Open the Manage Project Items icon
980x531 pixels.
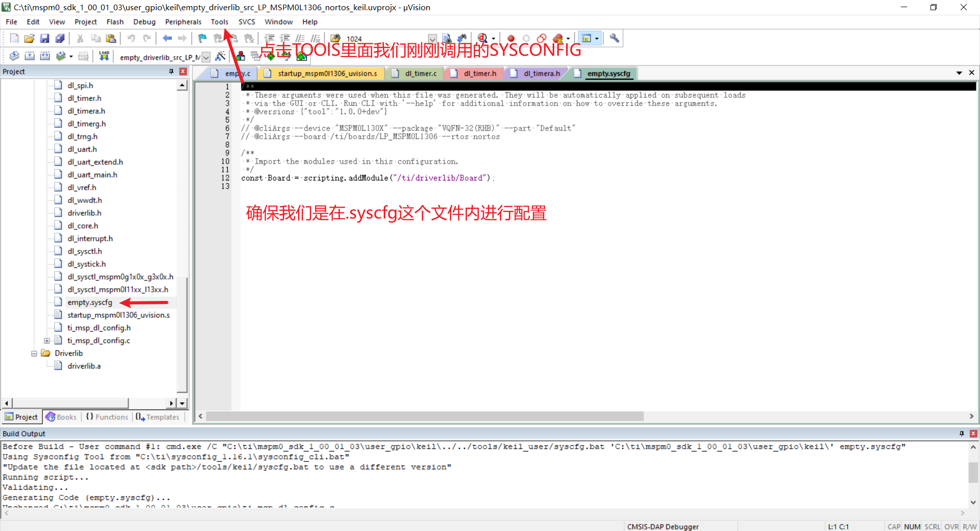pyautogui.click(x=240, y=56)
